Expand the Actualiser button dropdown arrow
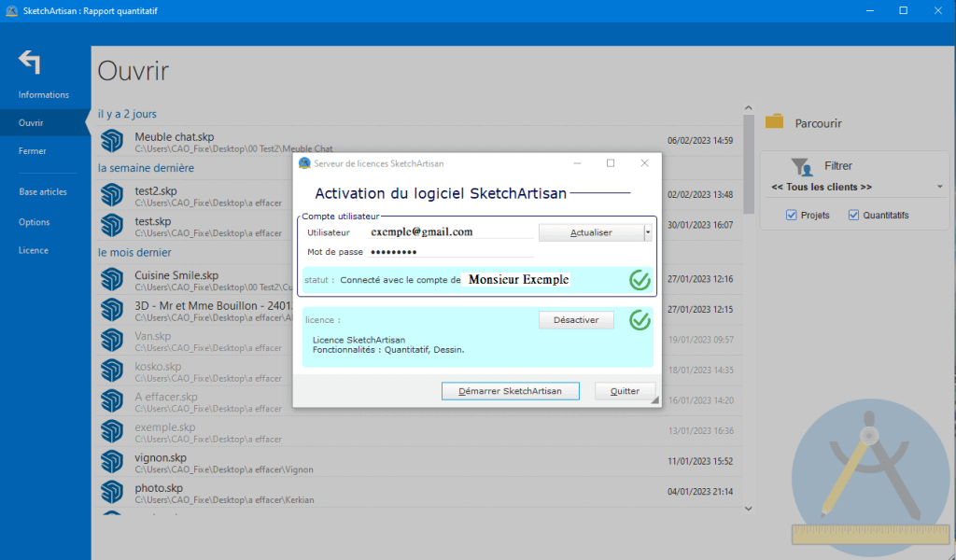Image resolution: width=956 pixels, height=560 pixels. (x=648, y=232)
